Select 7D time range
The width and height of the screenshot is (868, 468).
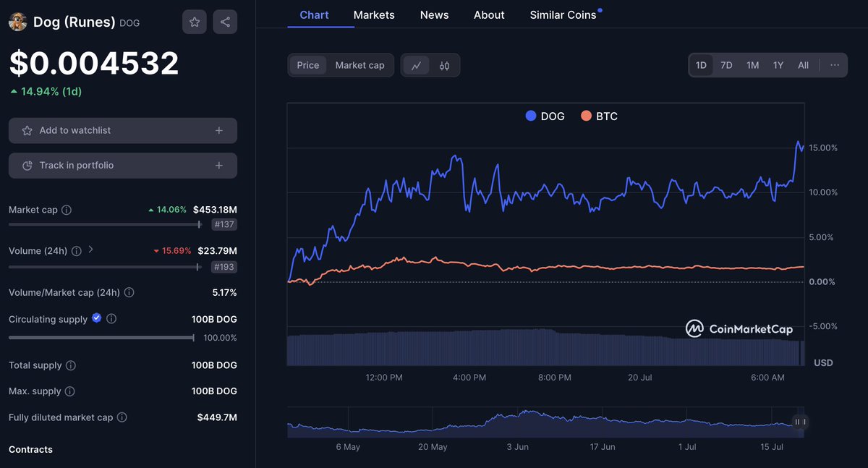[726, 65]
